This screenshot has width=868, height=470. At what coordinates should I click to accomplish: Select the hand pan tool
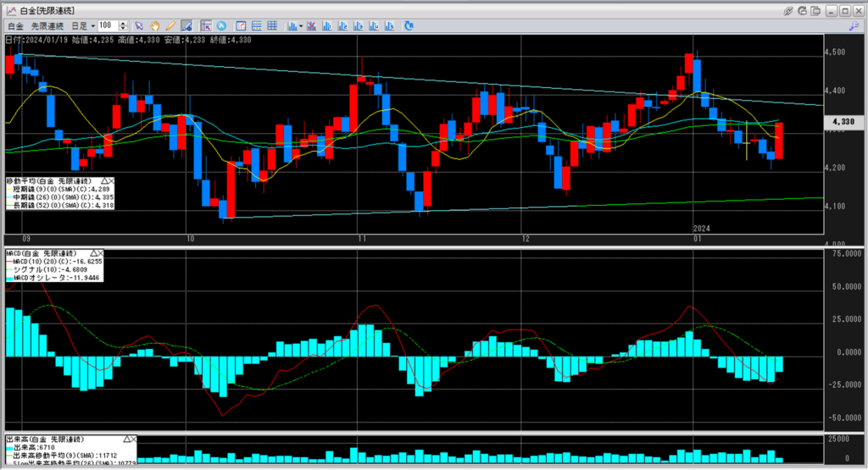coord(155,26)
